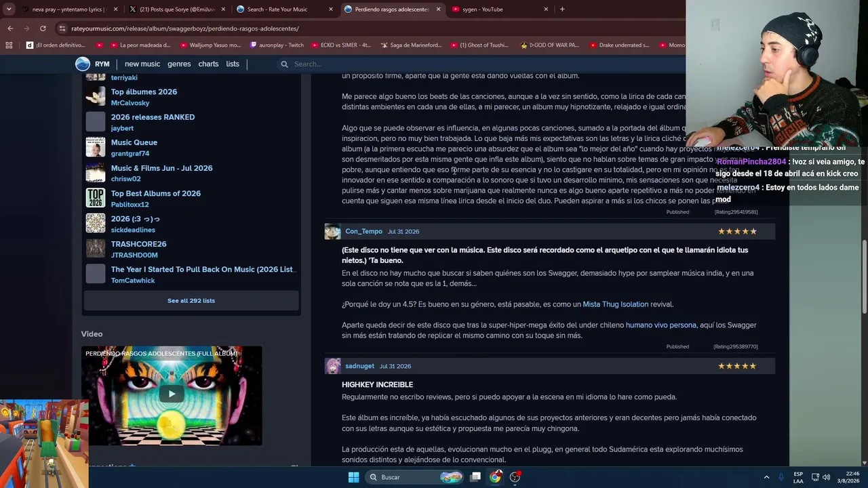Screen dimensions: 868x488
Task: Open the Music Queue list thumbnail
Action: click(96, 147)
